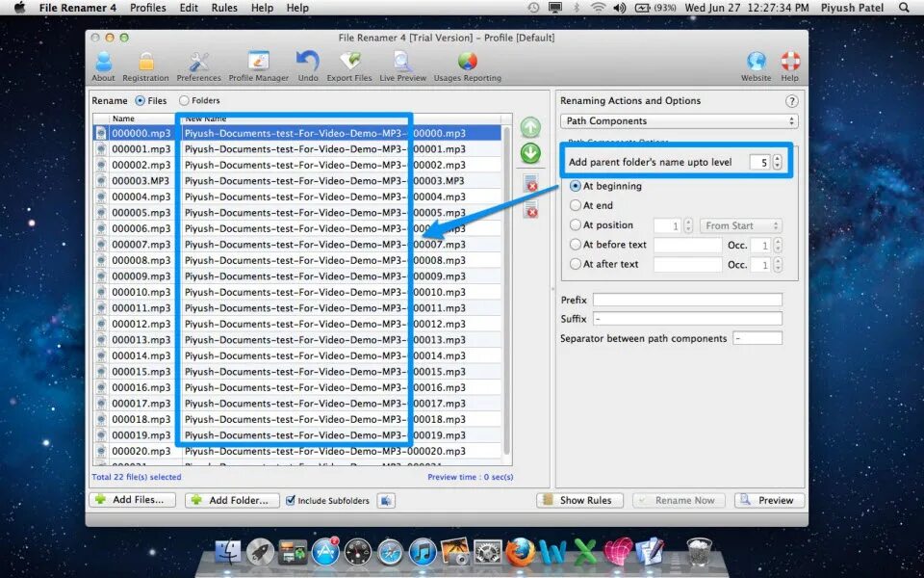Open the Edit menu

click(x=189, y=8)
